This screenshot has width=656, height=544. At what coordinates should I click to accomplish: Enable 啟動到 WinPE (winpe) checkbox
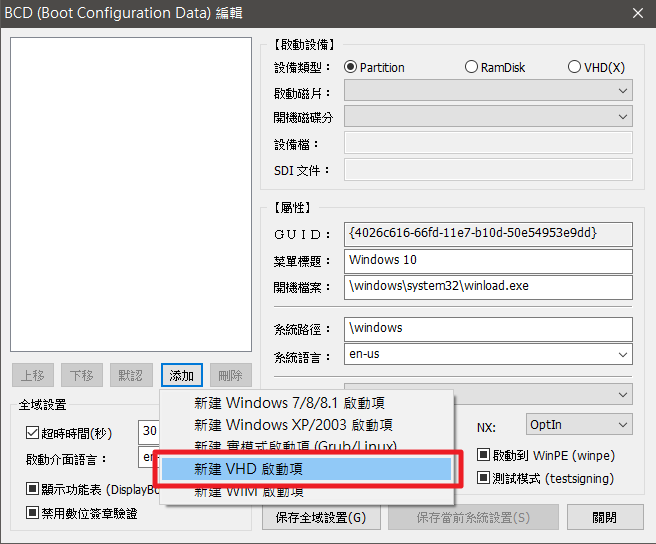tap(483, 455)
